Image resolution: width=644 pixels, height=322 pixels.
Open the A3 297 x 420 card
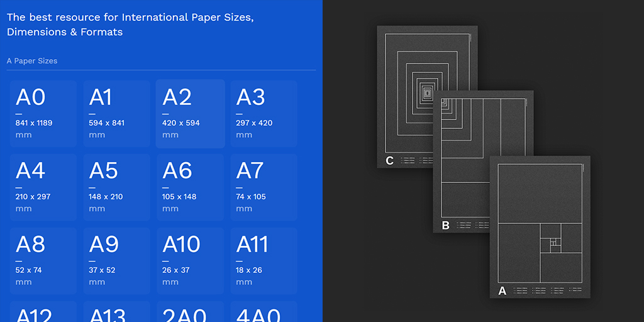[x=264, y=114]
